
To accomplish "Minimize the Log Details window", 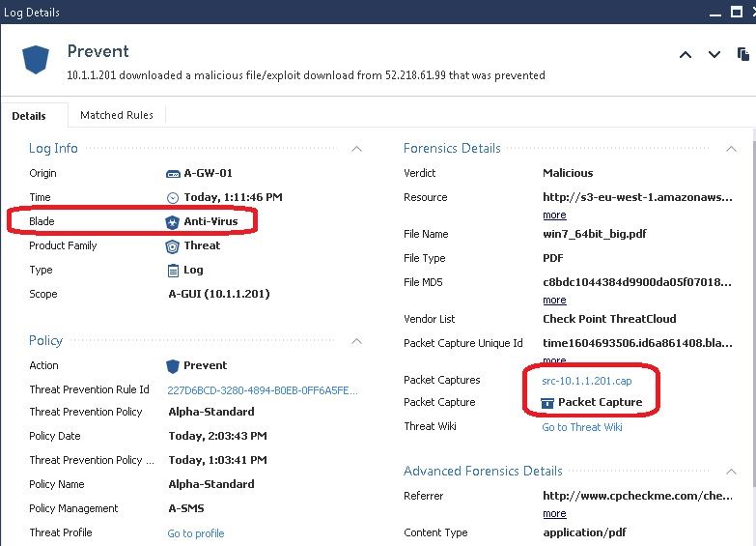I will coord(715,14).
